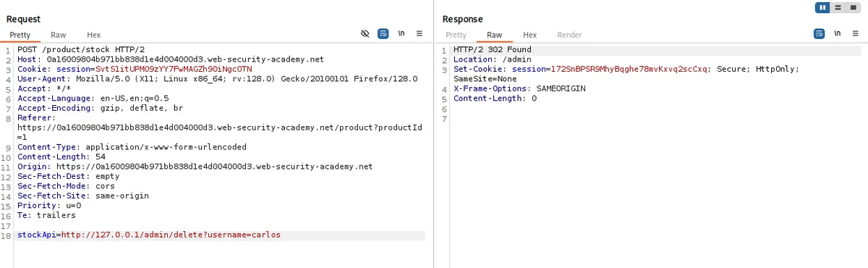Click the 'SameSite=None' response text
Screen dimensions: 868x268
click(x=485, y=78)
